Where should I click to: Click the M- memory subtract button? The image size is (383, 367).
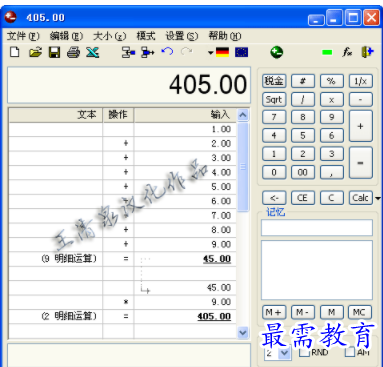coord(303,312)
